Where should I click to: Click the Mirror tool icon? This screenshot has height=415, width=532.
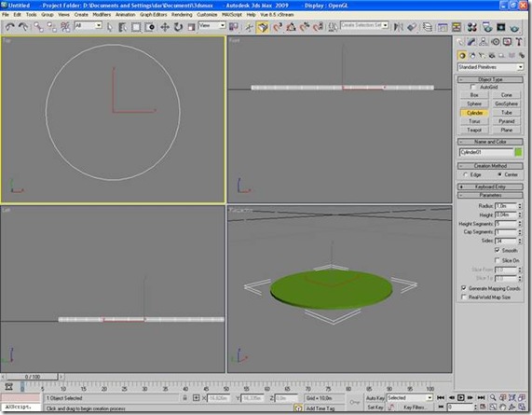pos(399,27)
